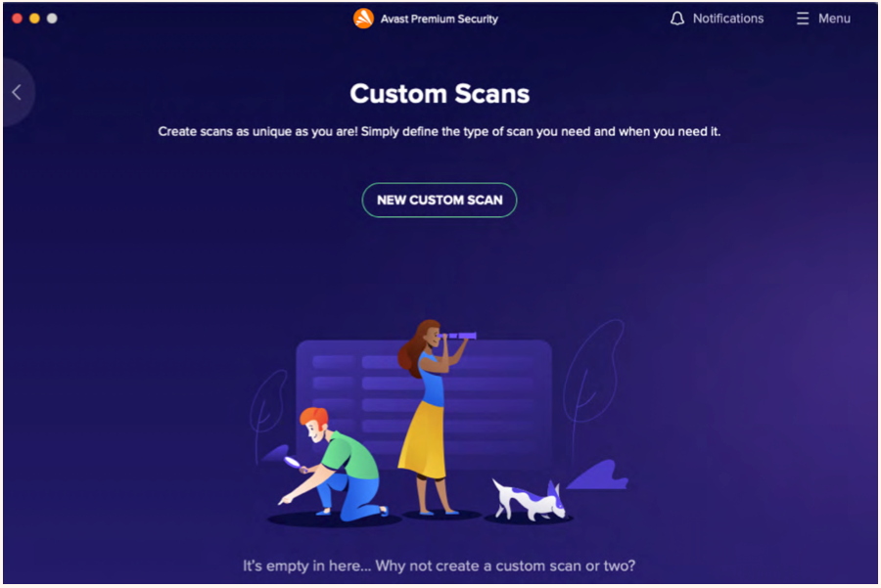Click the gray zoom window button

[x=52, y=18]
